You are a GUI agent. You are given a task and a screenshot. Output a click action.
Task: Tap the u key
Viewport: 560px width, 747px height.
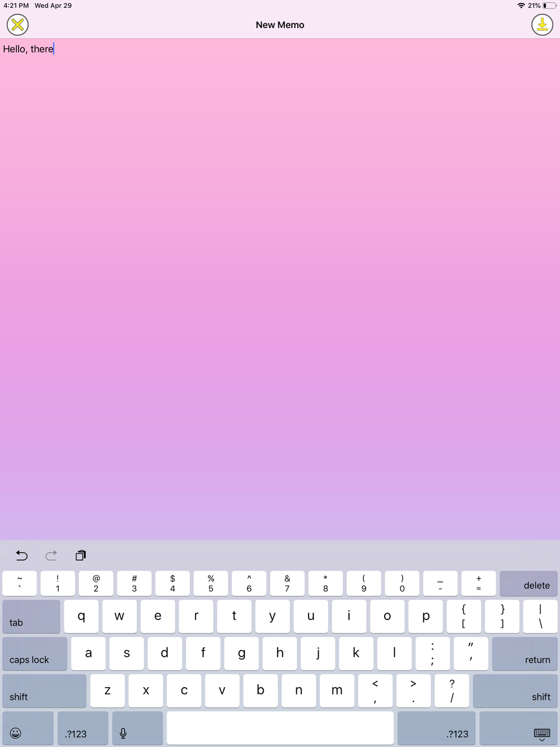tap(311, 617)
